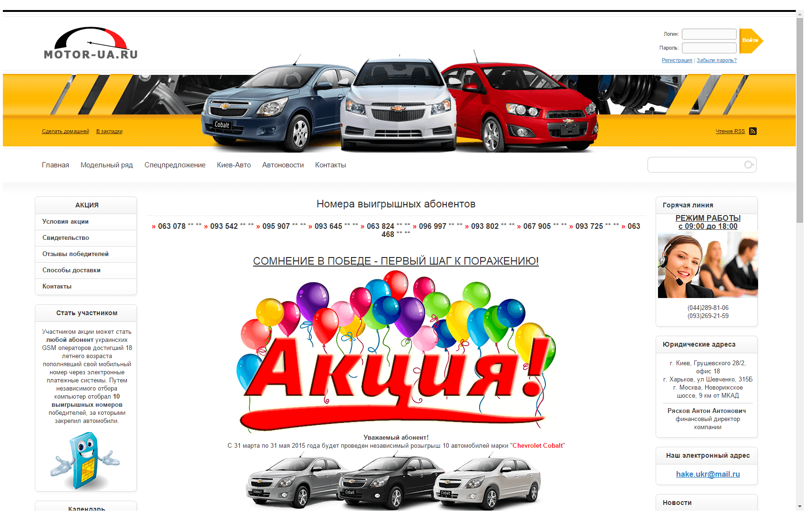Click the Стать участником panel heading
812x525 pixels.
click(87, 313)
